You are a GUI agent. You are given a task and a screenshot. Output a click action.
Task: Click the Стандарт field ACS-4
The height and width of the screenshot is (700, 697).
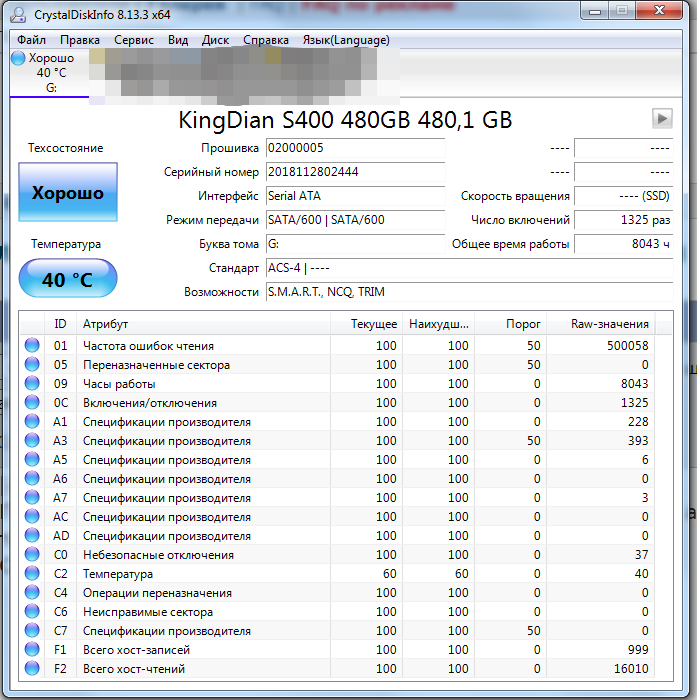(469, 268)
